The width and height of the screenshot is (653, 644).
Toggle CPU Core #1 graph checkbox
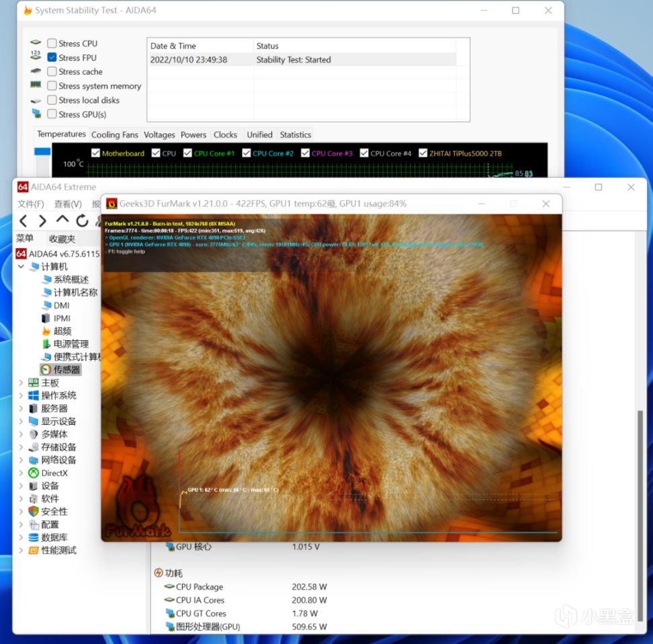(x=188, y=153)
